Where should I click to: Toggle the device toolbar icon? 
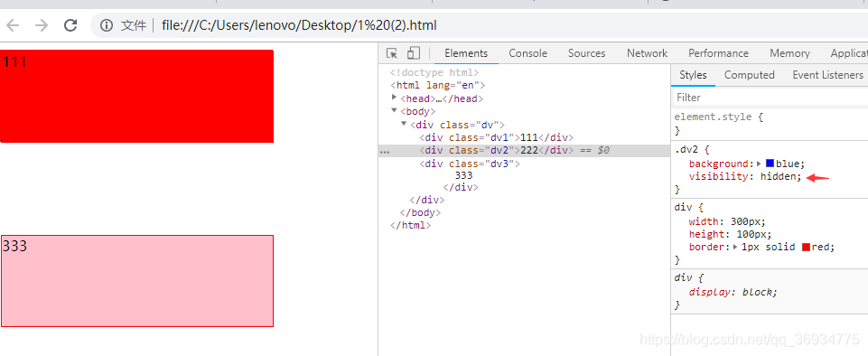click(x=413, y=53)
